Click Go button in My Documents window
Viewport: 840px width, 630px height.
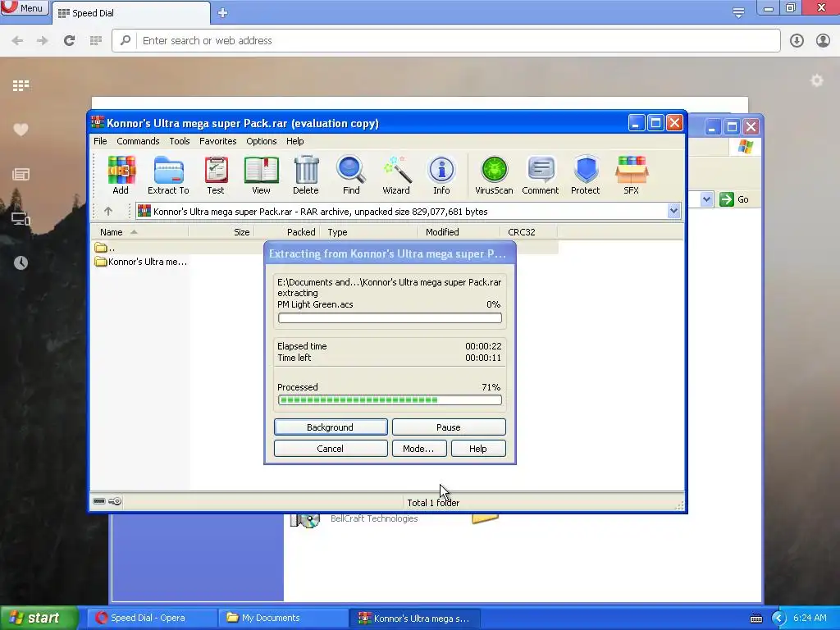[734, 199]
